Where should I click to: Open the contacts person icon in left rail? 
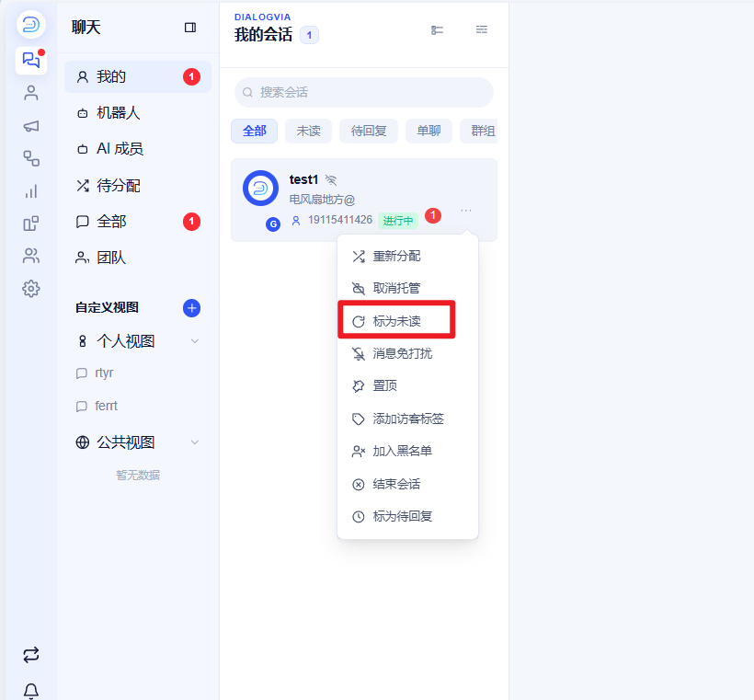tap(31, 93)
